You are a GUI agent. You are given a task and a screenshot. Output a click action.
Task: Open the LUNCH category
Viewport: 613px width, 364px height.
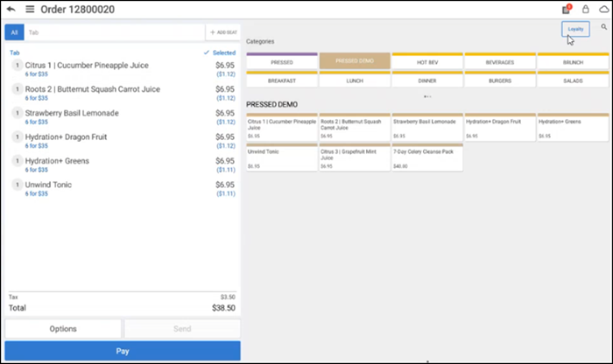(355, 80)
